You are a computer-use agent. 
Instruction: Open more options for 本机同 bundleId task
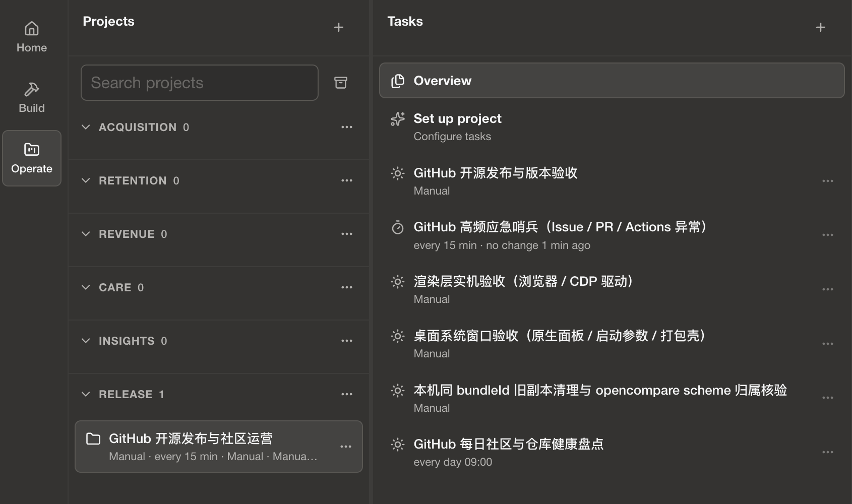point(828,398)
